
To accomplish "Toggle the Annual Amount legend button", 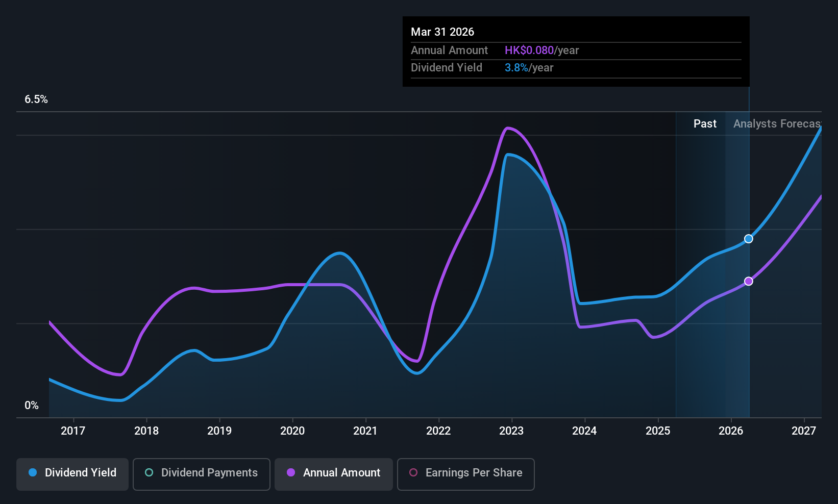I will coord(334,474).
